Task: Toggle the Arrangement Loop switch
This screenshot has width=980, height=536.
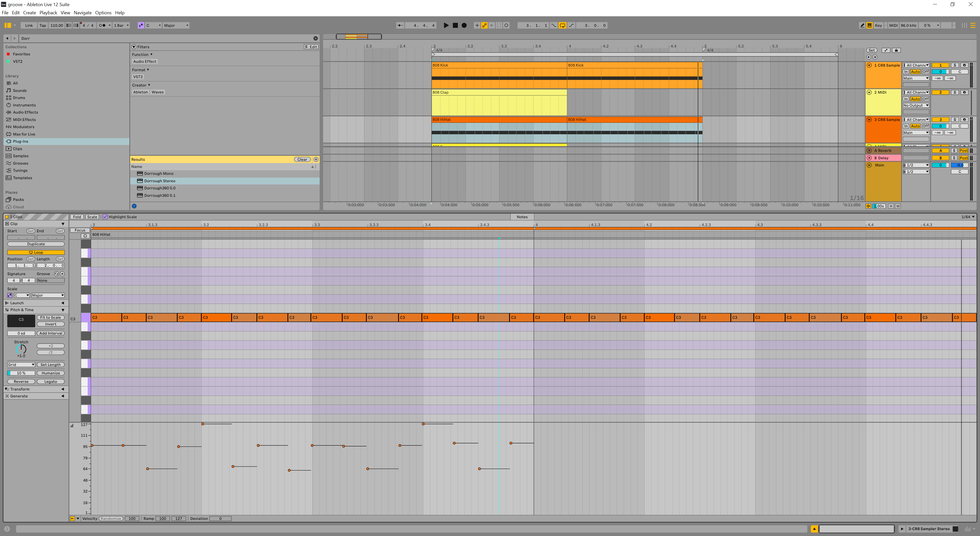Action: (x=562, y=26)
